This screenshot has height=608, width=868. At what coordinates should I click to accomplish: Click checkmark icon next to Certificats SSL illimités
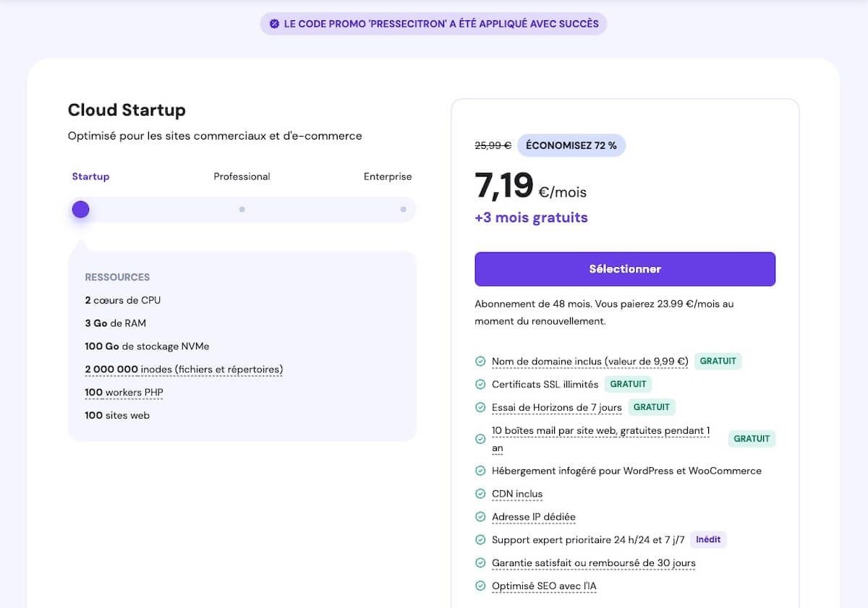point(480,384)
